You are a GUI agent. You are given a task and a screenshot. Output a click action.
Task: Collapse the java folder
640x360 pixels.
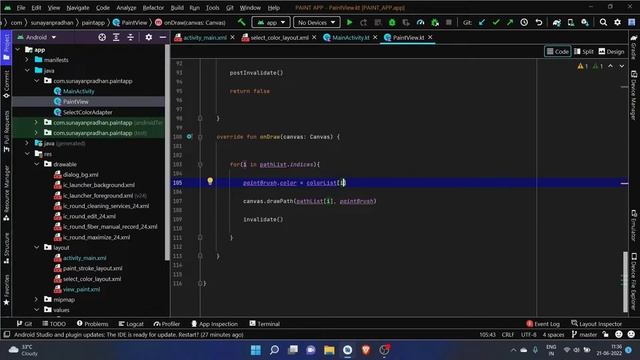click(x=27, y=70)
